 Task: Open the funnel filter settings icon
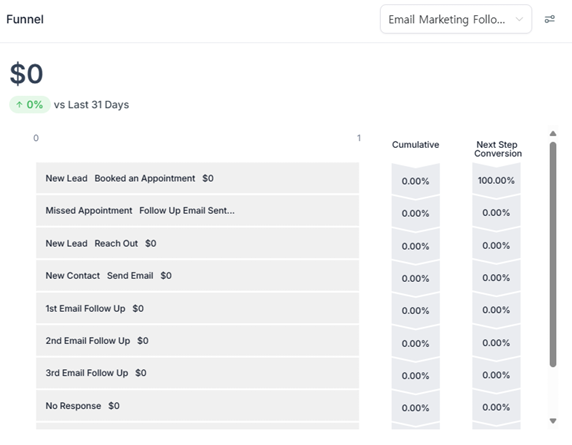550,19
